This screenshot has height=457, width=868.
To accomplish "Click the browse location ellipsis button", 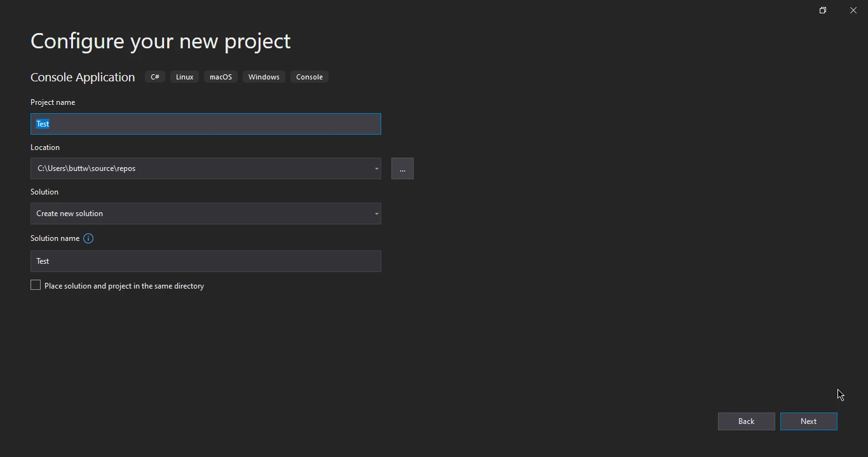I will 402,169.
